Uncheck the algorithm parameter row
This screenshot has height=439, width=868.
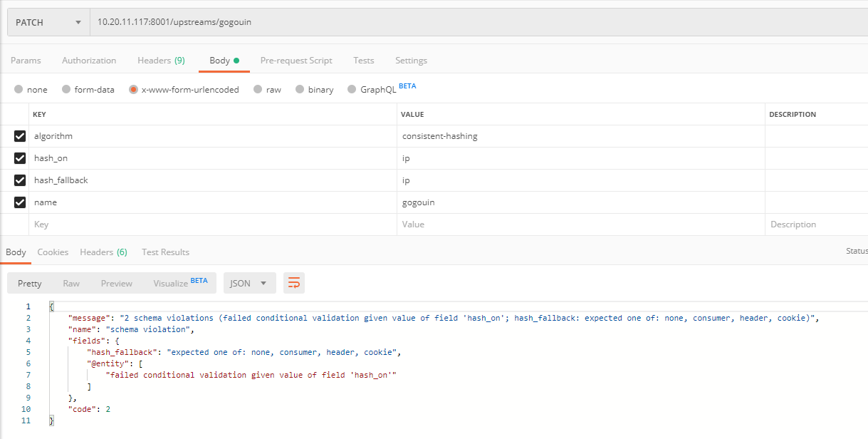(x=20, y=135)
